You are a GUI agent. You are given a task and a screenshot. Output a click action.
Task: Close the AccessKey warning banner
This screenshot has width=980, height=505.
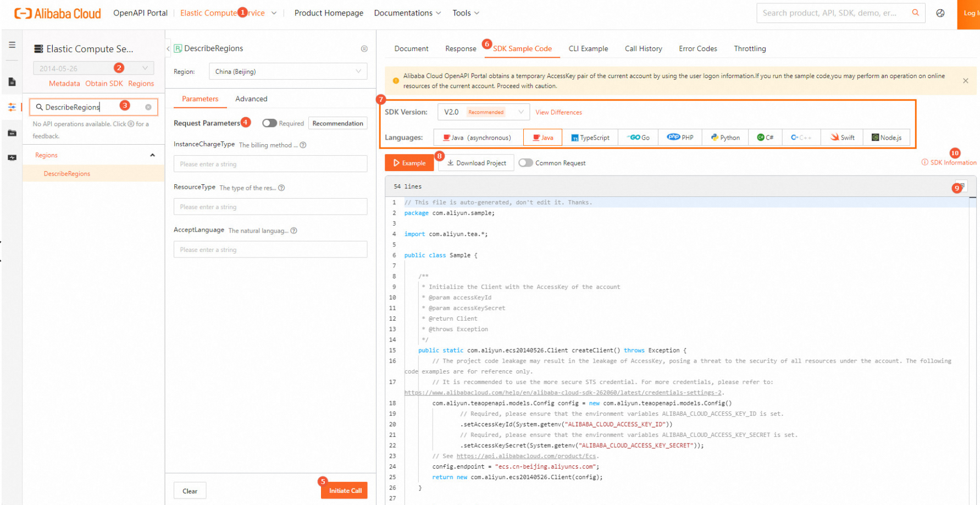coord(966,81)
